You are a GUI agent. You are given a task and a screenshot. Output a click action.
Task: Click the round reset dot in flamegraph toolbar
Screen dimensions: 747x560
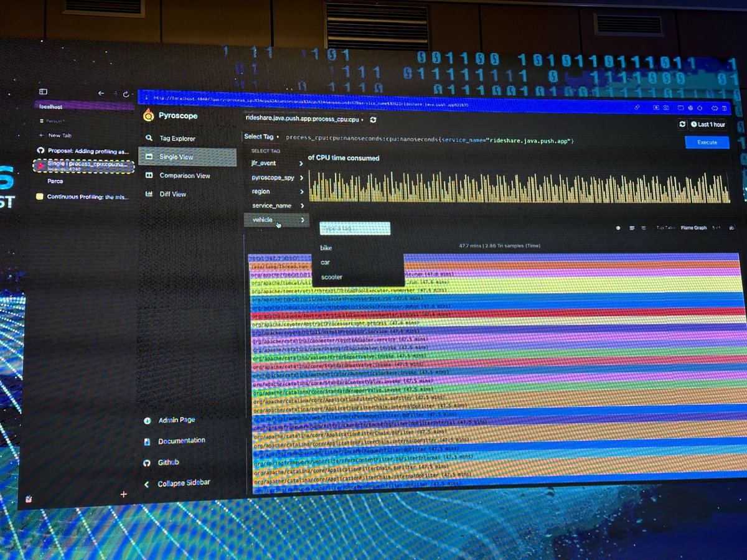(x=618, y=228)
